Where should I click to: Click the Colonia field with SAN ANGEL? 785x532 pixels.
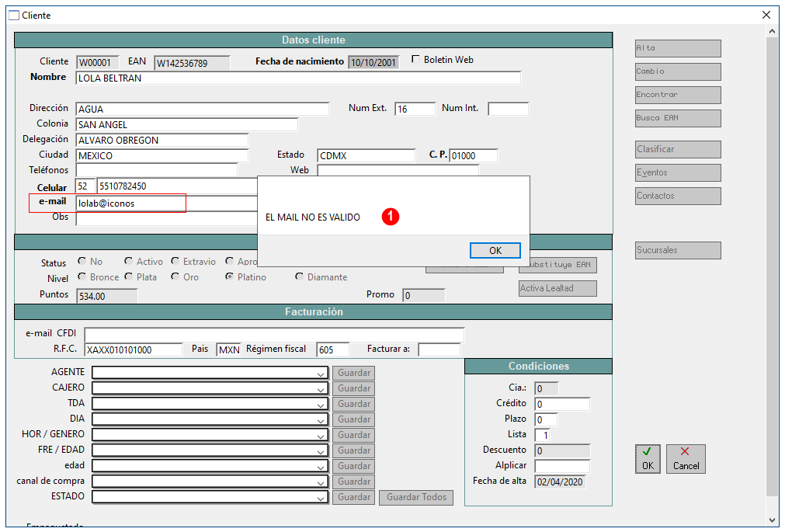(186, 125)
